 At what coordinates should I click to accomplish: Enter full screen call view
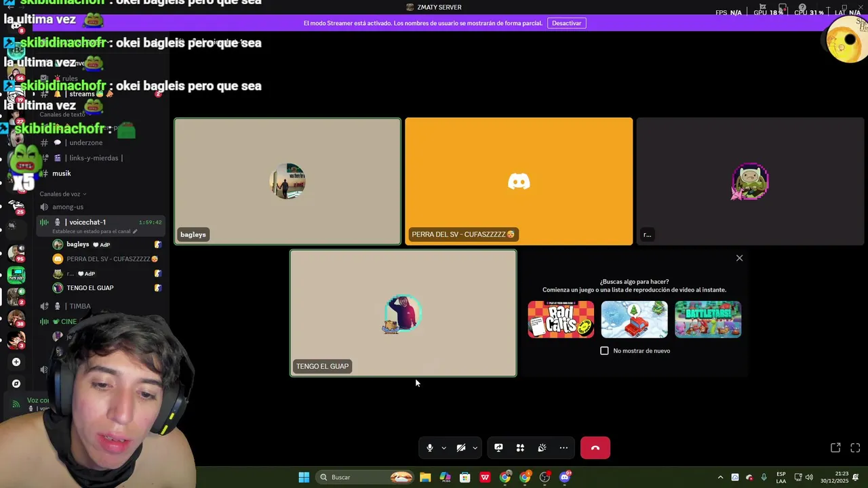tap(855, 448)
